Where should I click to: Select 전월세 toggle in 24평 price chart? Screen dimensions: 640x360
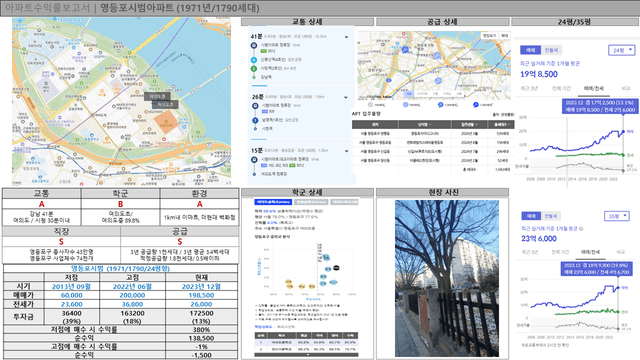click(551, 50)
